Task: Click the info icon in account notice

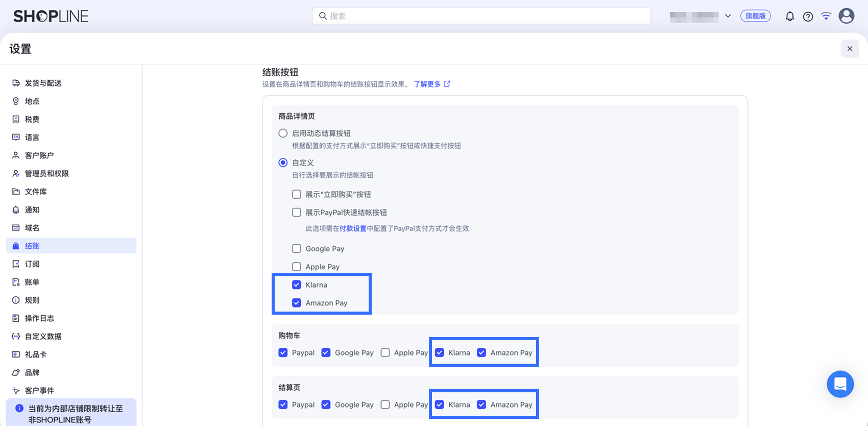Action: pyautogui.click(x=19, y=408)
